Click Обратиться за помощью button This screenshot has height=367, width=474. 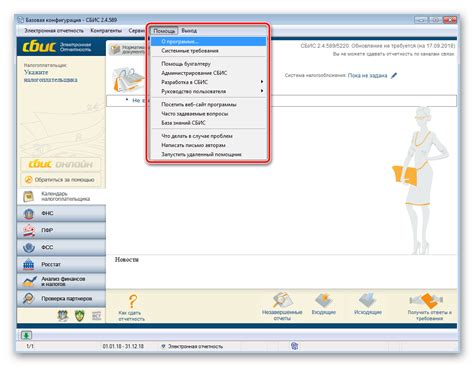pyautogui.click(x=60, y=180)
